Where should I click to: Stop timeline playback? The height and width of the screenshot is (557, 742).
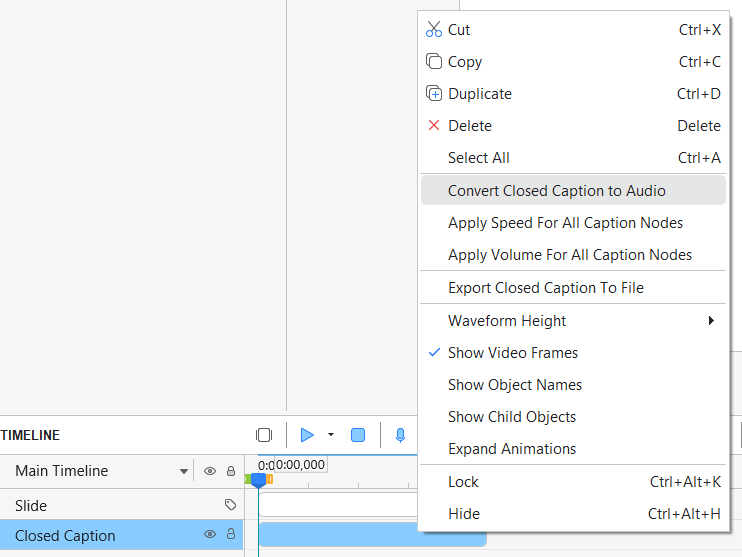358,435
